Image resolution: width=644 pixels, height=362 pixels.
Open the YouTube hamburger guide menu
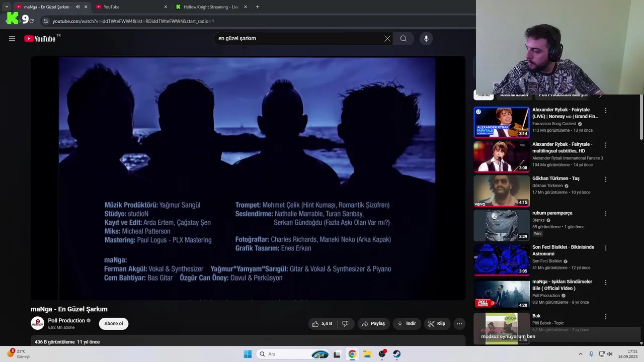click(12, 38)
